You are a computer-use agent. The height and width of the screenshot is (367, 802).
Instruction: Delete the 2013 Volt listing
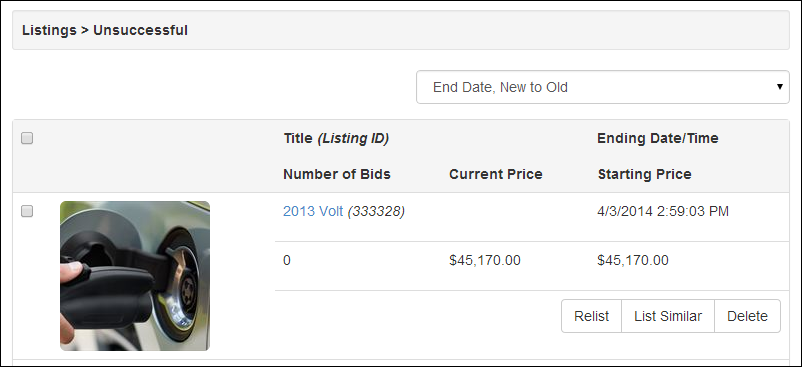(x=747, y=316)
